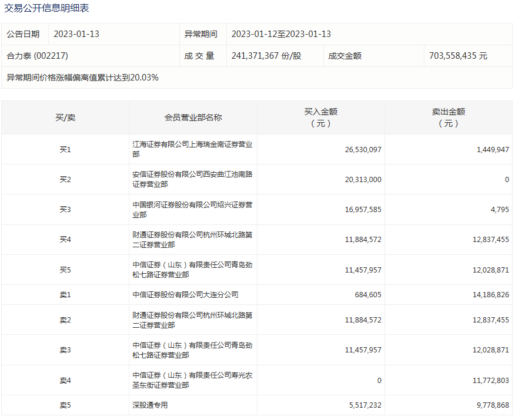
Task: Select row label 卖3
Action: [x=65, y=350]
